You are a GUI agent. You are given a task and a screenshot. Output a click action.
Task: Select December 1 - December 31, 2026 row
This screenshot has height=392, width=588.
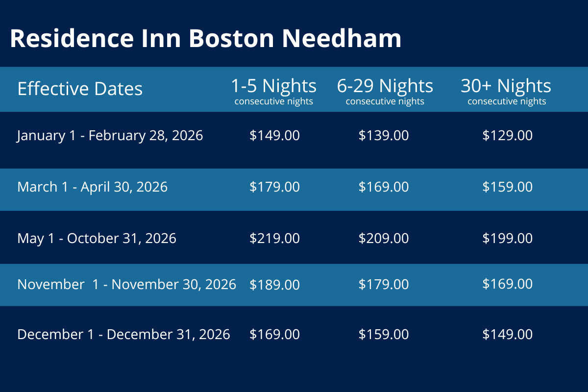[x=123, y=334]
